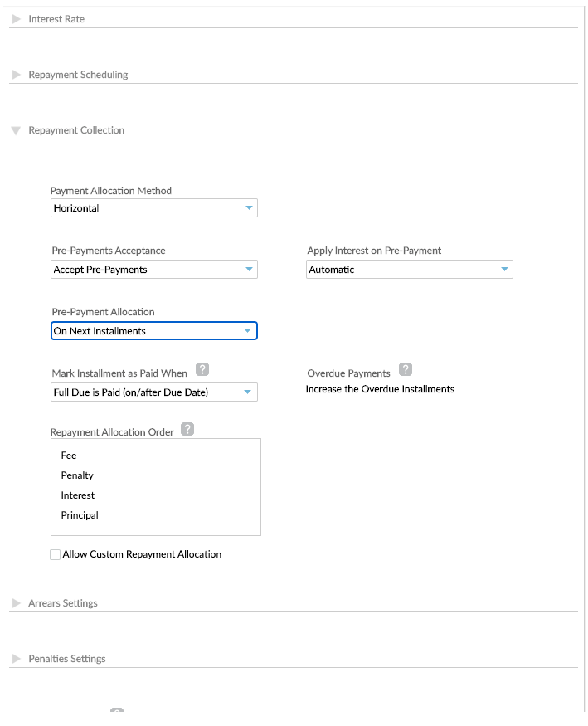Expand the Interest Rate section

[x=16, y=18]
